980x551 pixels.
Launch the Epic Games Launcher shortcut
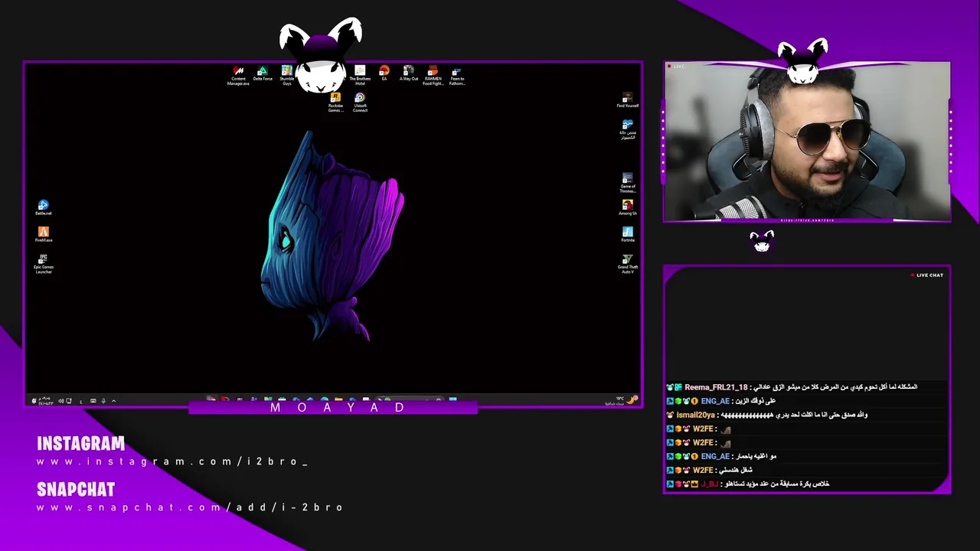(x=44, y=264)
